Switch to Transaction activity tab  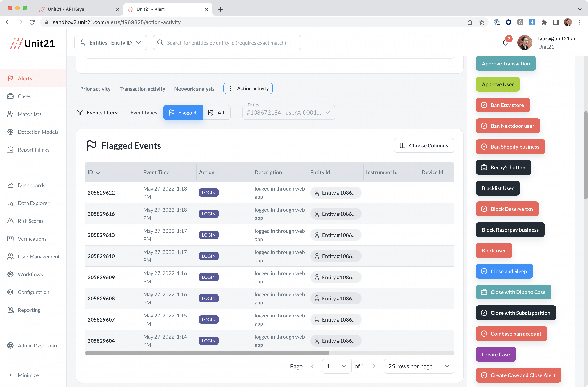click(142, 89)
